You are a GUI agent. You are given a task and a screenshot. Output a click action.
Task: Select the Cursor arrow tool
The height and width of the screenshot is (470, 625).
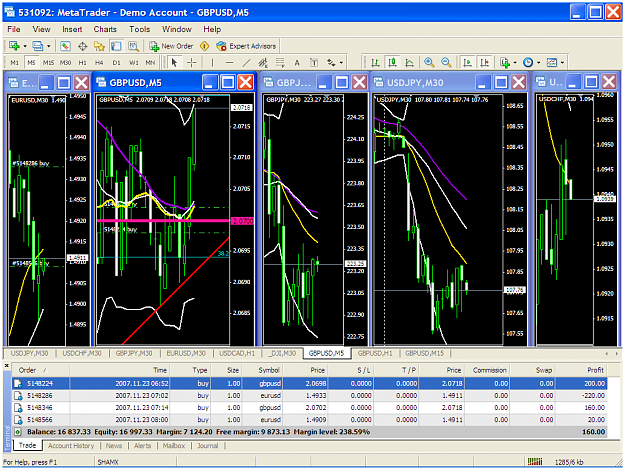pos(174,62)
